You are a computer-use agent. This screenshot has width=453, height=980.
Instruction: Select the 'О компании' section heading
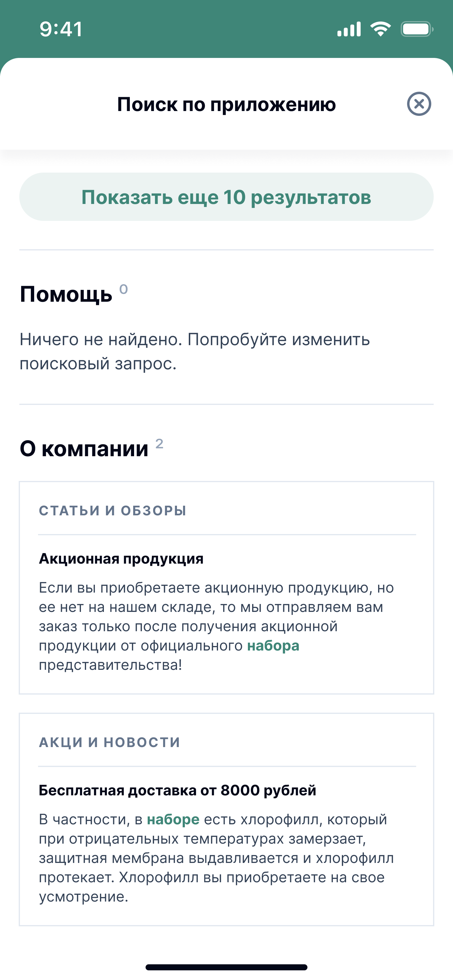pos(84,449)
